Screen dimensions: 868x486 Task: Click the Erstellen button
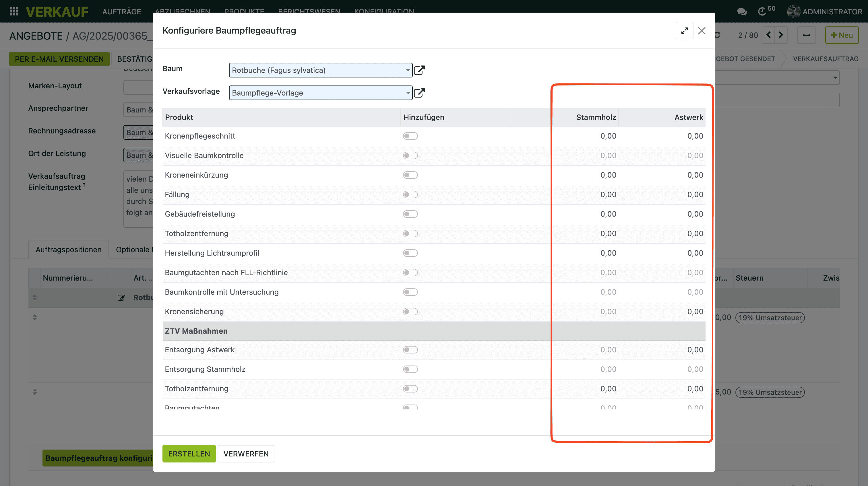point(189,454)
